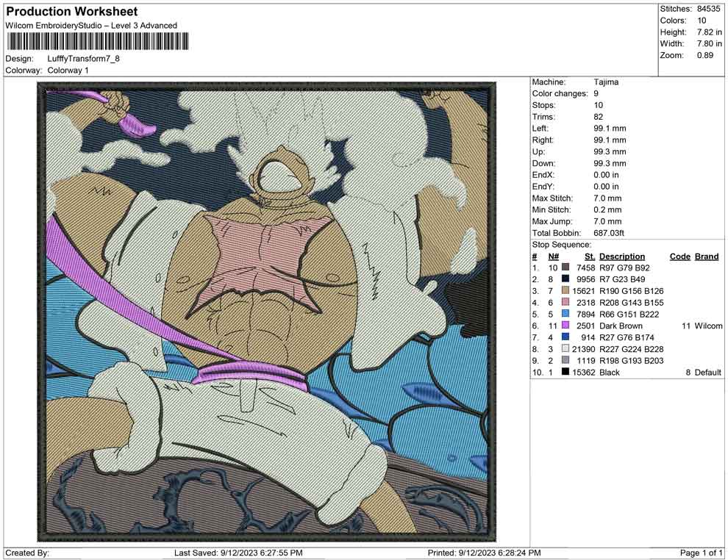Click the Dark Brown purple swatch
This screenshot has height=560, width=728.
(565, 326)
